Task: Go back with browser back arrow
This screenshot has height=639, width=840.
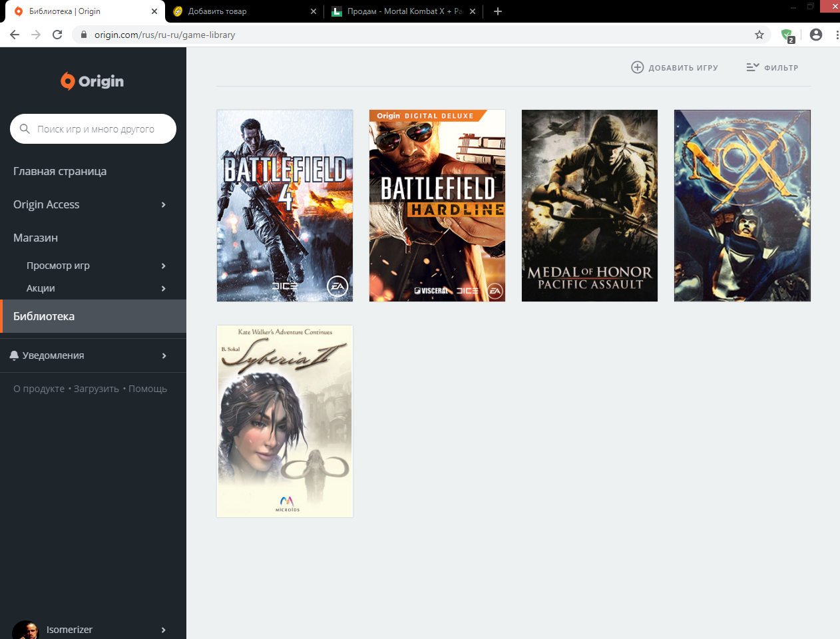Action: click(x=15, y=35)
